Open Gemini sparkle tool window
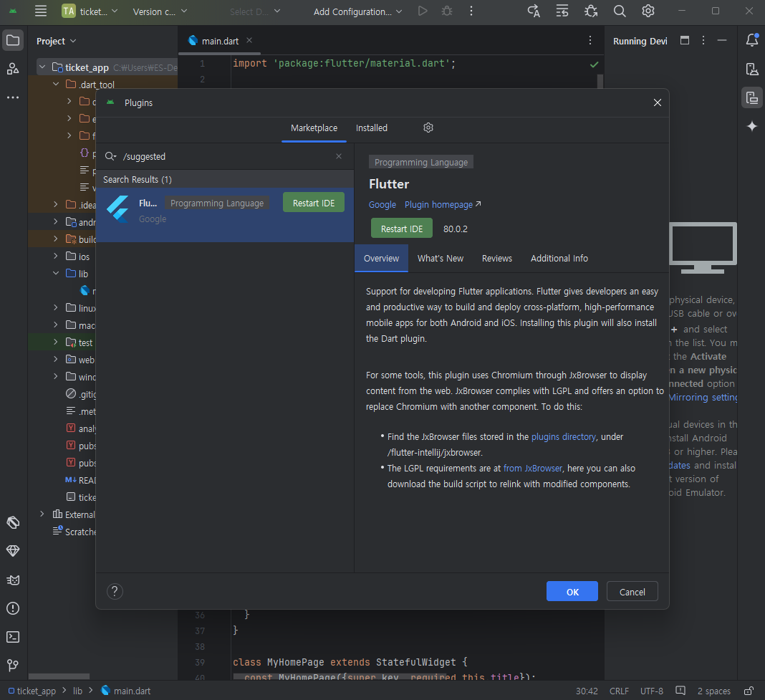Viewport: 765px width, 700px height. point(752,126)
